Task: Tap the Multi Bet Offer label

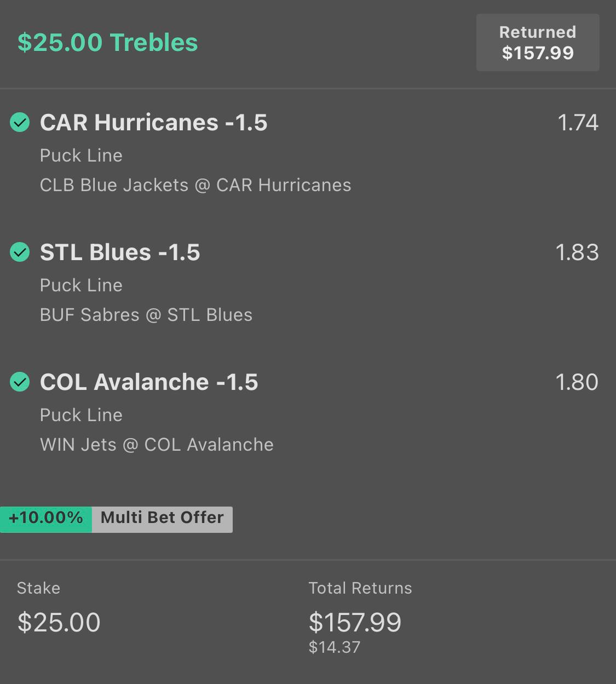Action: point(162,518)
